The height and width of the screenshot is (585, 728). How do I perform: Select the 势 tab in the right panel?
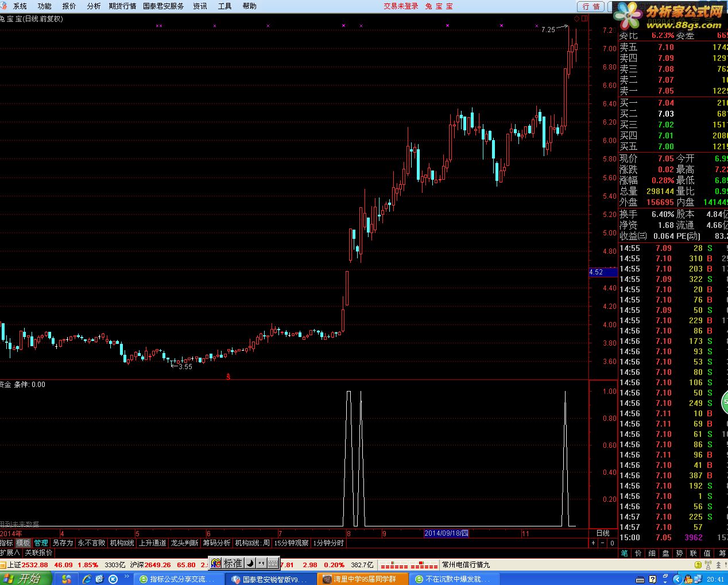tap(679, 553)
